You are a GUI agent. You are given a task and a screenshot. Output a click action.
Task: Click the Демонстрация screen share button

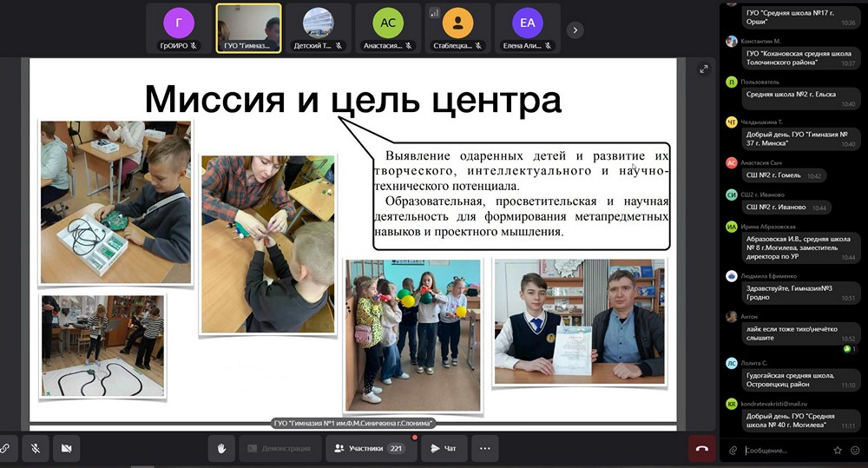pyautogui.click(x=279, y=449)
